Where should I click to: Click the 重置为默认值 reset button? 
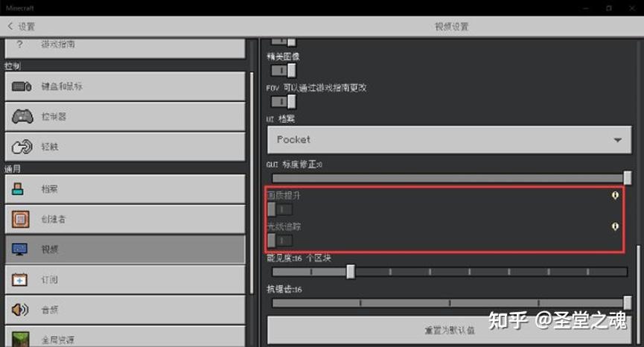pos(450,330)
